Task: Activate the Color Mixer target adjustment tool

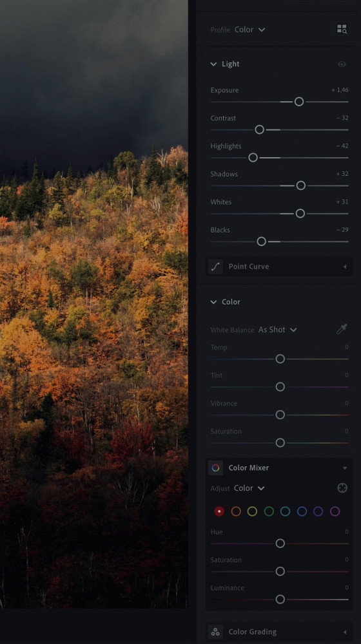Action: point(342,488)
